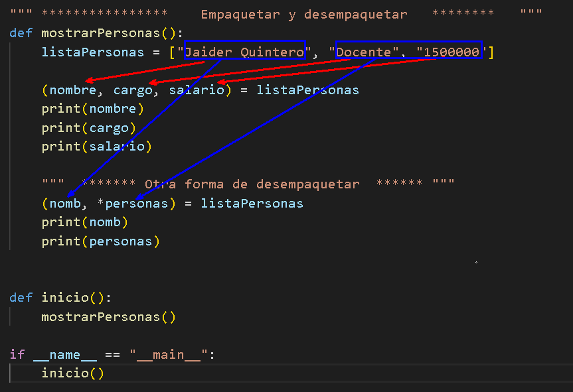This screenshot has width=573, height=392.
Task: Click the "__main__" string
Action: tap(169, 355)
